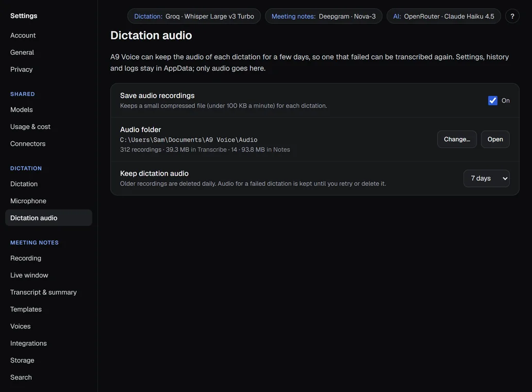The height and width of the screenshot is (392, 532).
Task: Click the 'Keeps a small compressed file' description
Action: tap(223, 106)
